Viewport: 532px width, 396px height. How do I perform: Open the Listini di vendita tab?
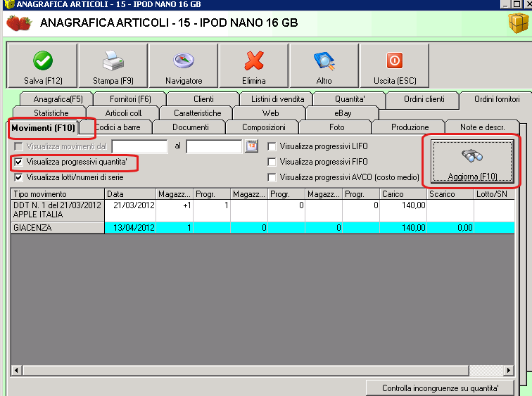coord(277,99)
